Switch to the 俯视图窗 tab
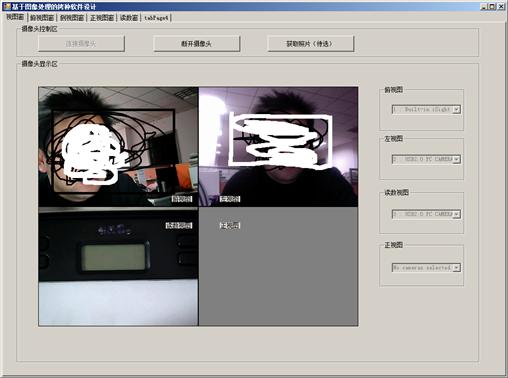This screenshot has height=378, width=508. pyautogui.click(x=42, y=18)
